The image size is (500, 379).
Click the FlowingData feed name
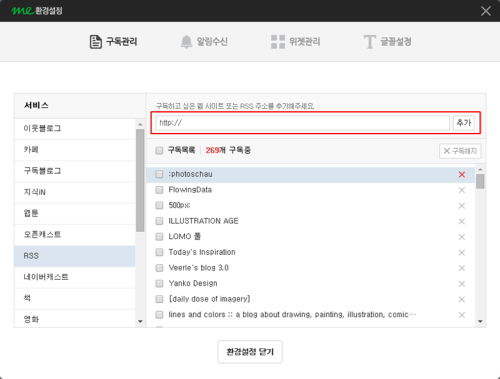tap(190, 190)
